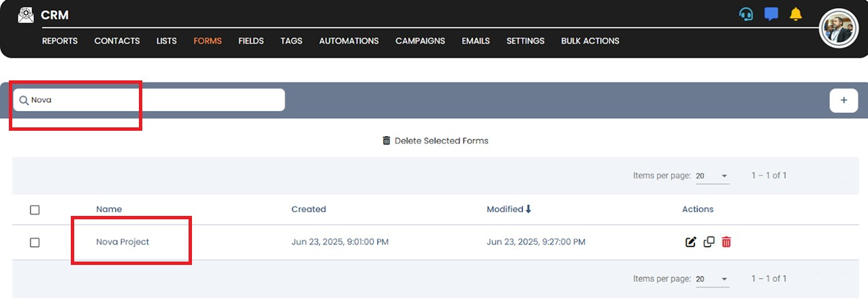Viewport: 868px width, 299px height.
Task: Click Delete Selected Forms
Action: (436, 141)
